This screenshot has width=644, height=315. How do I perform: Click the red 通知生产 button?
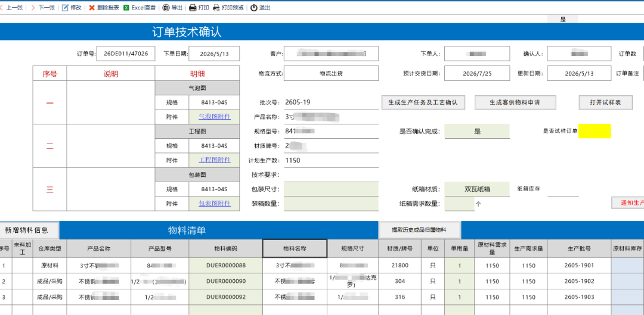click(627, 202)
